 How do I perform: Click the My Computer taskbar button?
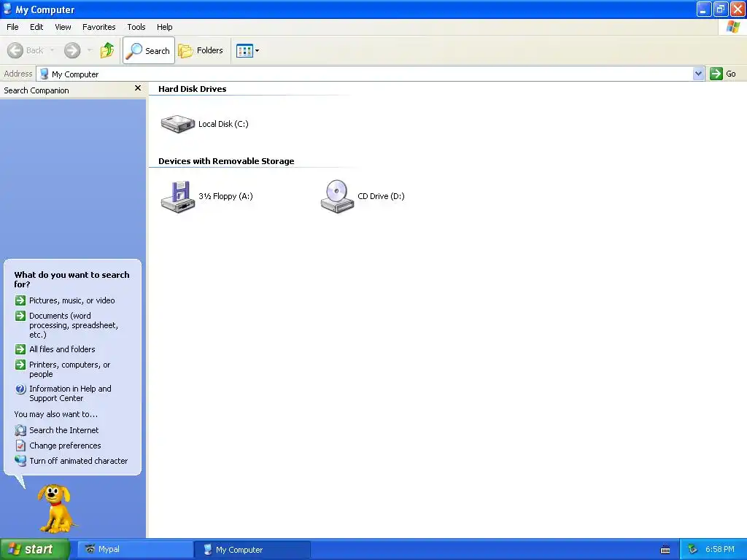252,550
